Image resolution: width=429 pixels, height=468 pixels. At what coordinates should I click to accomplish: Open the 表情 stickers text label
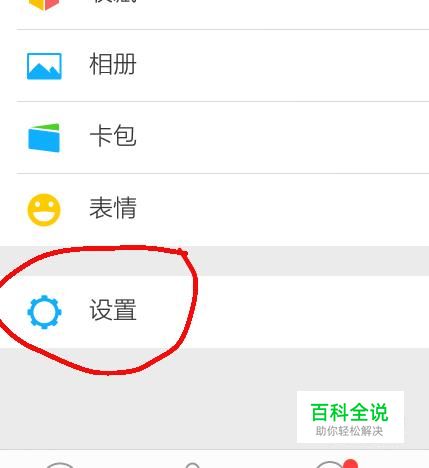[113, 208]
